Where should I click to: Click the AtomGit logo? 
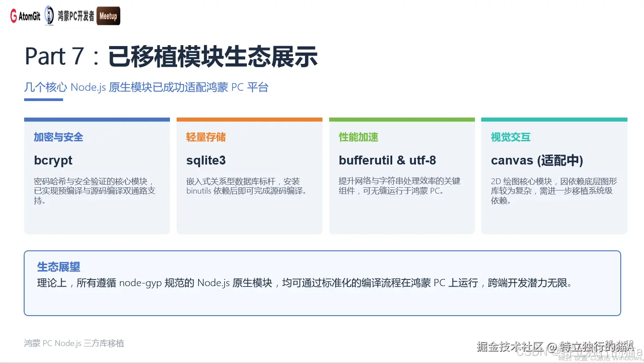pyautogui.click(x=25, y=17)
